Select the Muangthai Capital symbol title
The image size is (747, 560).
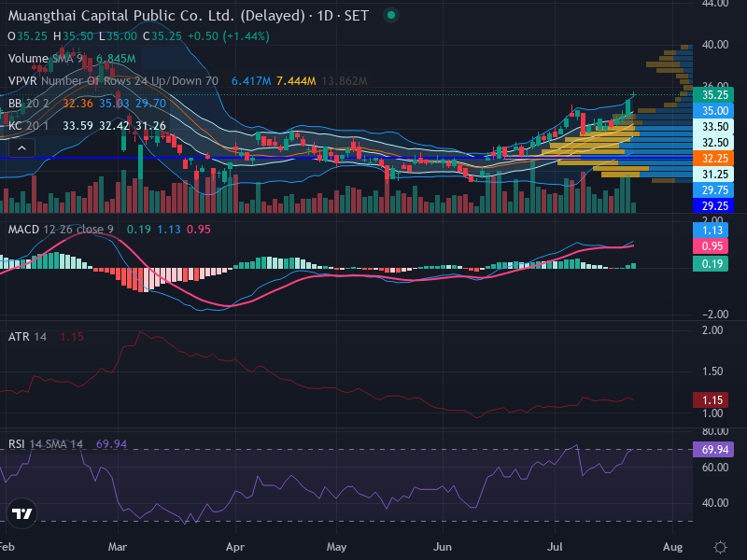pos(189,16)
